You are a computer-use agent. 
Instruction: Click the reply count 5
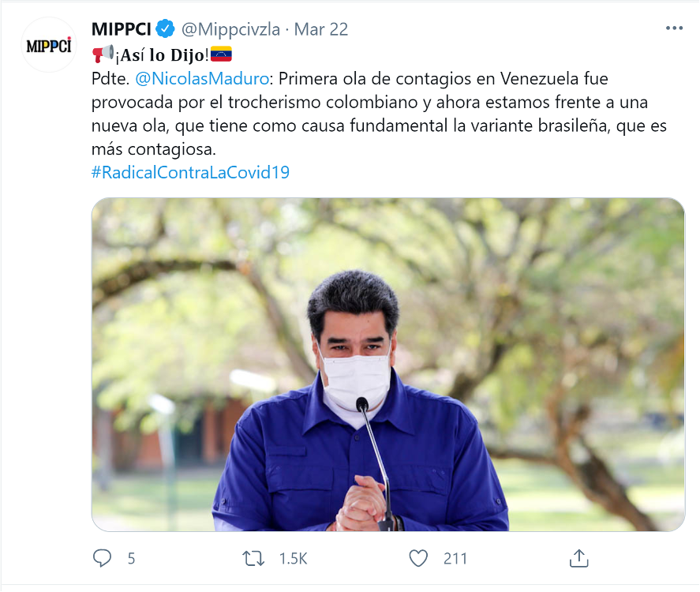[131, 559]
